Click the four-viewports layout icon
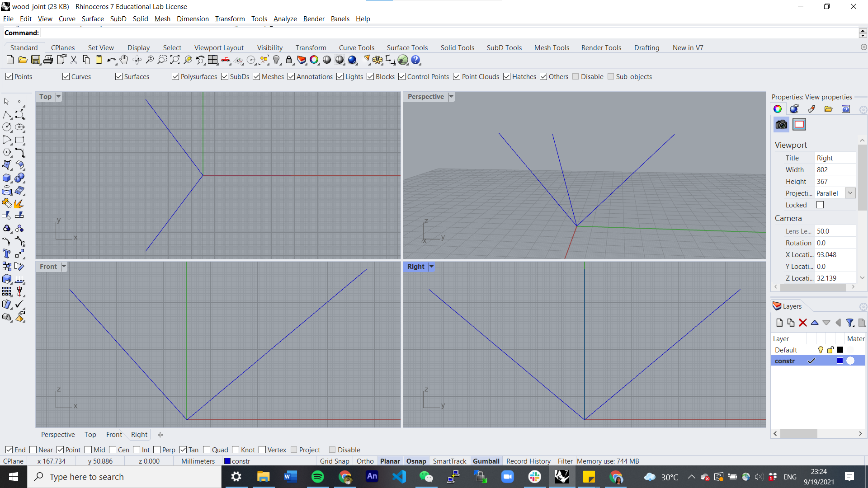 (213, 60)
